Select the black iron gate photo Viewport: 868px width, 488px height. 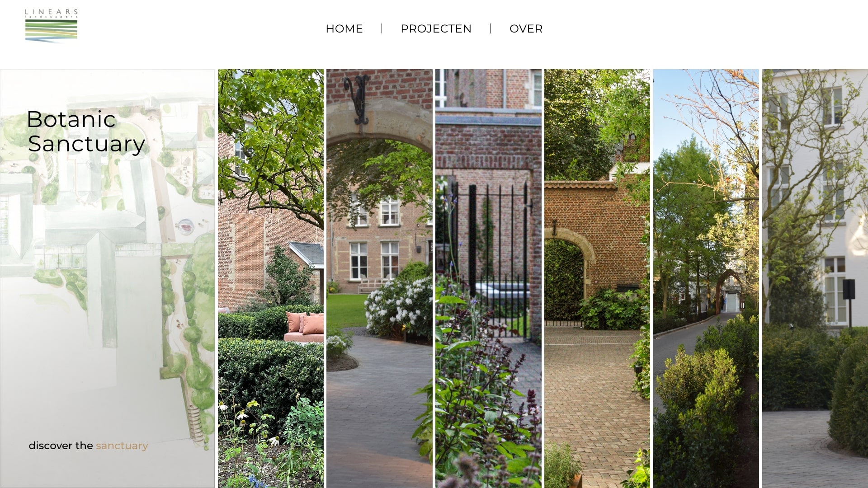(x=488, y=278)
